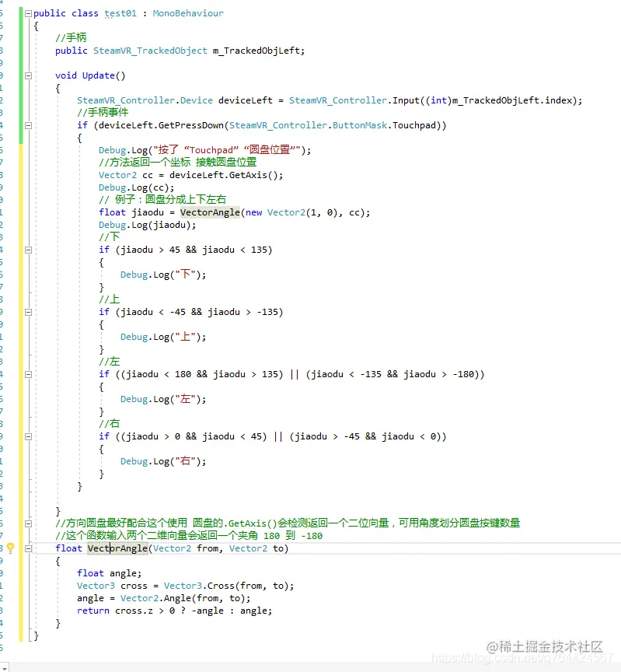This screenshot has height=672, width=621.
Task: Click the value -180 in the left condition
Action: (x=463, y=374)
